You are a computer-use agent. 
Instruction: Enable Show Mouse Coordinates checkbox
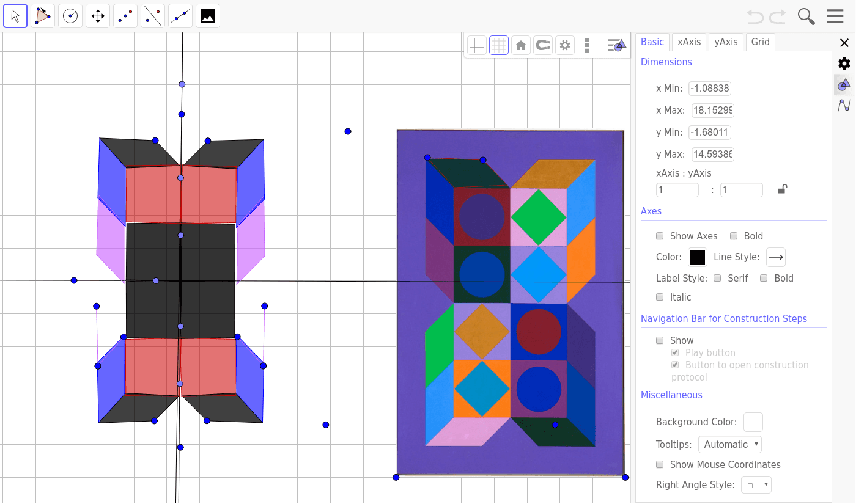pos(660,464)
